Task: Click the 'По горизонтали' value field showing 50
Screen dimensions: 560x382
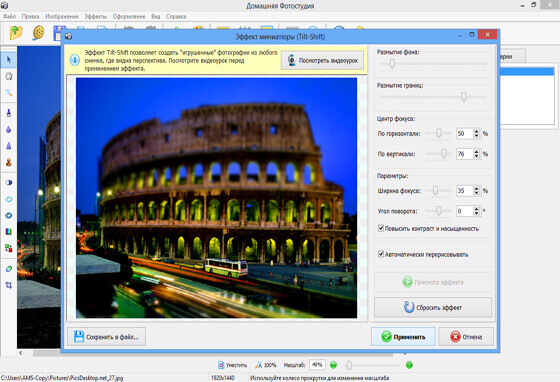Action: click(x=465, y=134)
